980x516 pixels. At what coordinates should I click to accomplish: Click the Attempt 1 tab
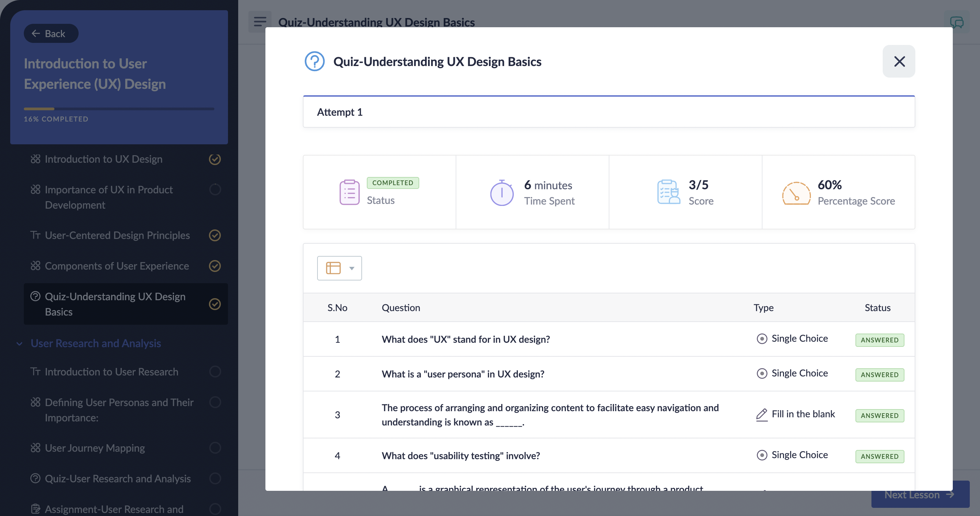pyautogui.click(x=609, y=112)
